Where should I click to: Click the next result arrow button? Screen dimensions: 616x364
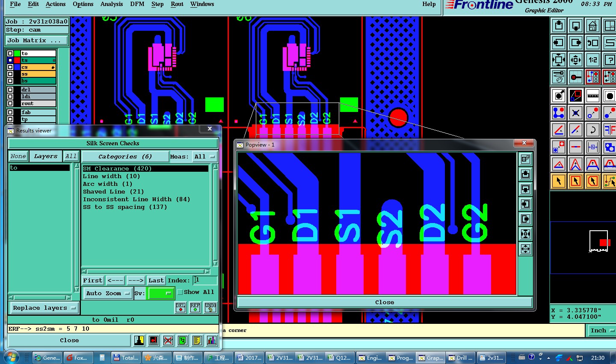[136, 281]
